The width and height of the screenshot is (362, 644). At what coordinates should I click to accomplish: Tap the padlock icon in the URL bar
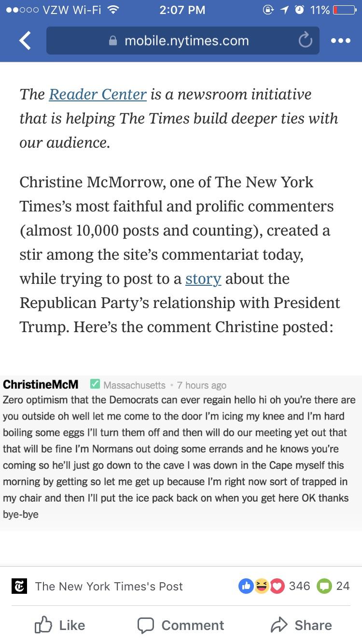pyautogui.click(x=112, y=41)
